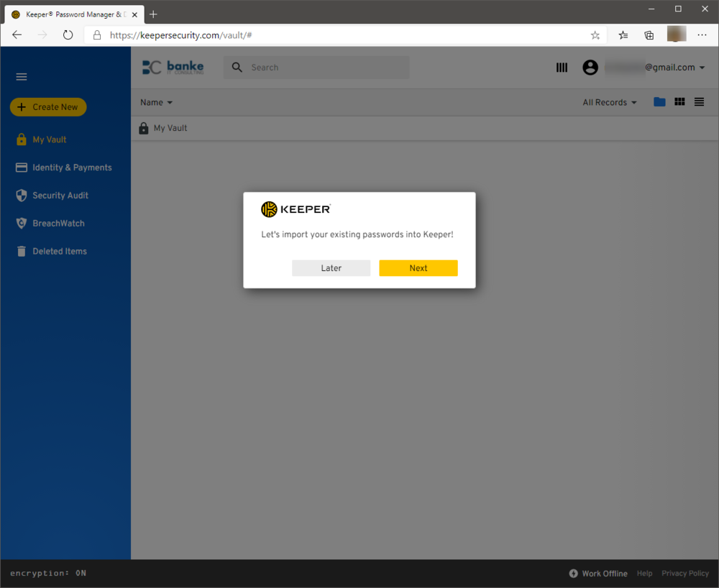Open Identity & Payments section
The height and width of the screenshot is (588, 719).
(64, 167)
